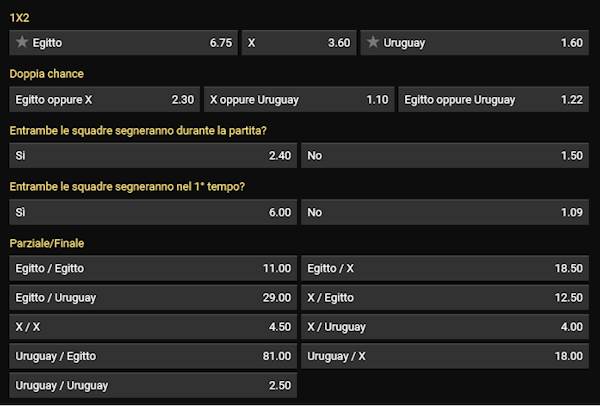Choose No at 1.09 for first-half scoring
This screenshot has height=408, width=600.
[445, 213]
